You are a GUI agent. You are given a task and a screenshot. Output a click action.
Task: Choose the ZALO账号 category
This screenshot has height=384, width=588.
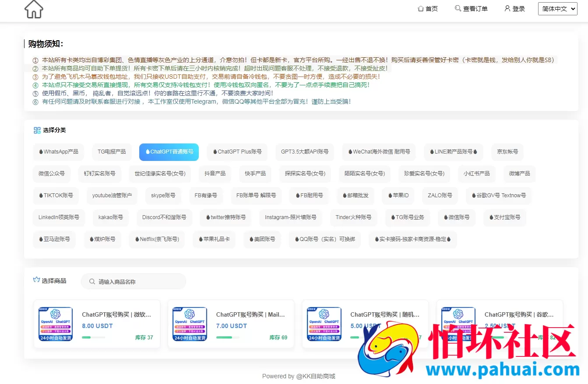pos(440,195)
